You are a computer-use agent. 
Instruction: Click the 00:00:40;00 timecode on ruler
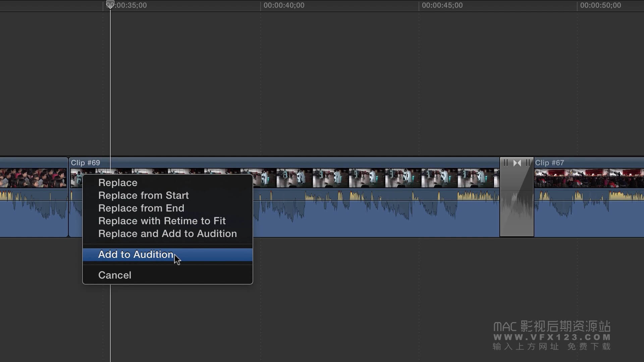284,5
